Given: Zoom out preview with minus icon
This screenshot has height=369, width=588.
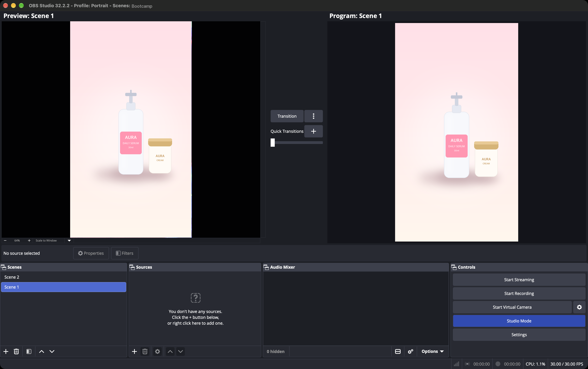Looking at the screenshot, I should 5,240.
